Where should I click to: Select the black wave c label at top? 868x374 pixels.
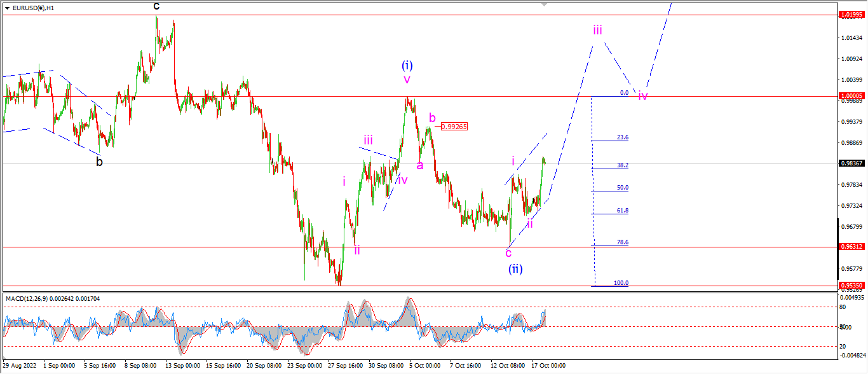(x=156, y=6)
